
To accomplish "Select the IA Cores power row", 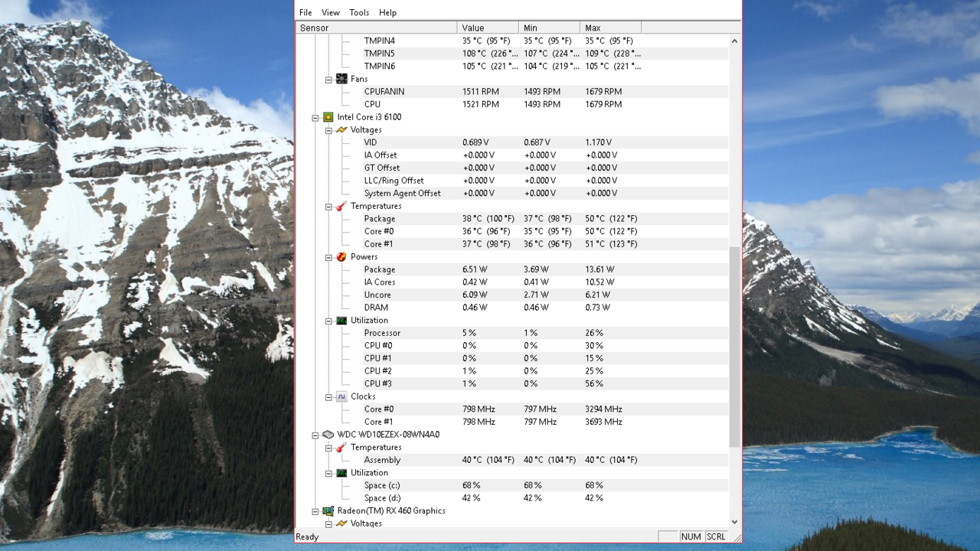I will click(x=512, y=282).
